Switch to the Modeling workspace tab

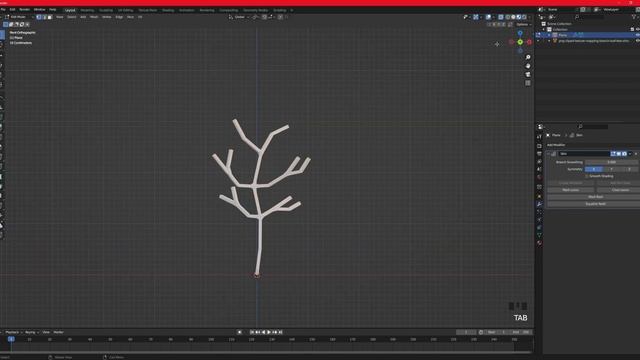tap(87, 10)
